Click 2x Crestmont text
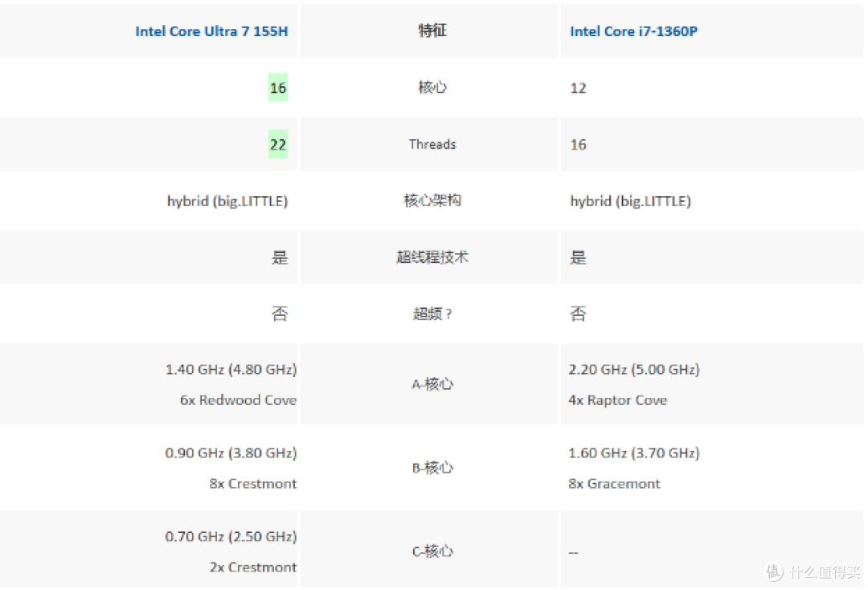This screenshot has height=590, width=868. click(253, 567)
